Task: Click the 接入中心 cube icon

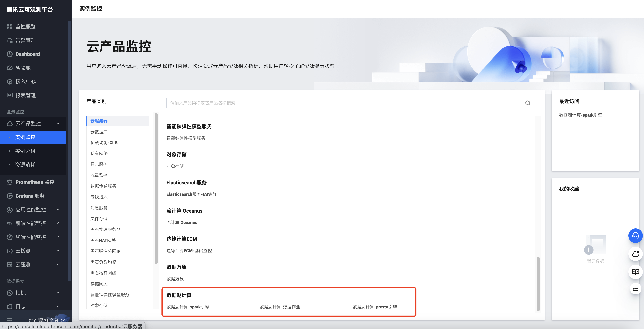Action: coord(10,82)
